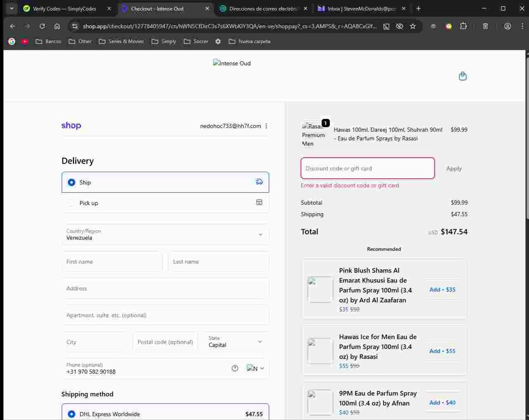The width and height of the screenshot is (529, 420).
Task: Open account options three-dot menu beside email
Action: 266,126
